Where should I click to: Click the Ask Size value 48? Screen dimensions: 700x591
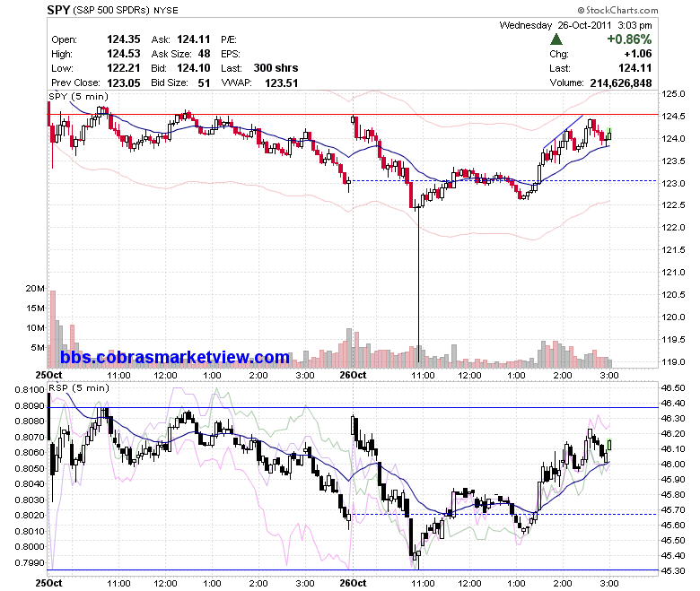pos(204,54)
